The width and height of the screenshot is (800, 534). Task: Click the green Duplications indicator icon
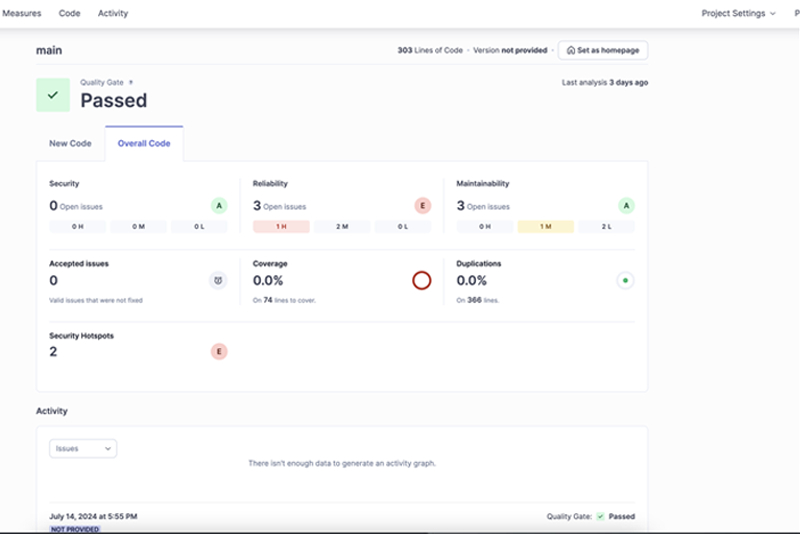[626, 281]
